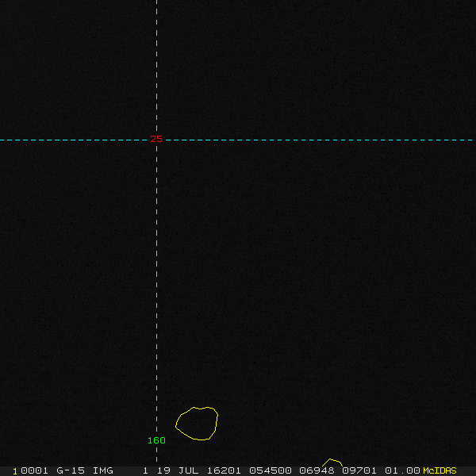Image resolution: width=476 pixels, height=476 pixels.
Task: Click the cyan dashed latitude line left of 25
Action: point(71,140)
